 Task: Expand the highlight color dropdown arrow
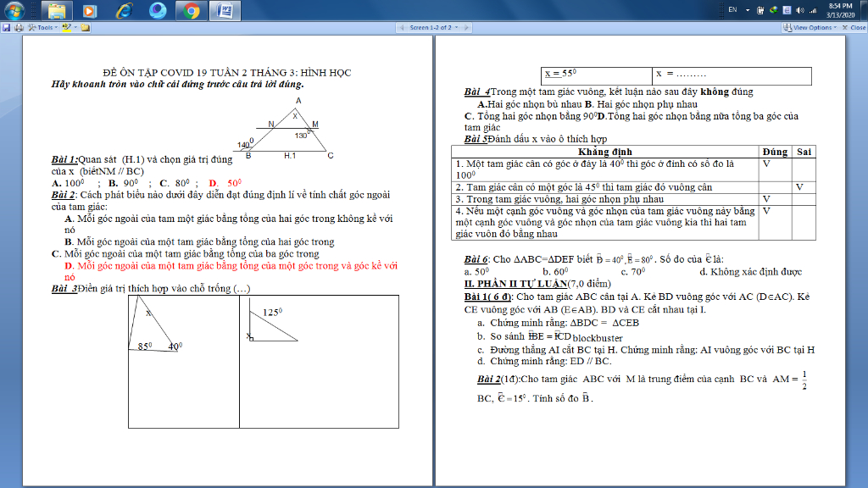[x=75, y=27]
